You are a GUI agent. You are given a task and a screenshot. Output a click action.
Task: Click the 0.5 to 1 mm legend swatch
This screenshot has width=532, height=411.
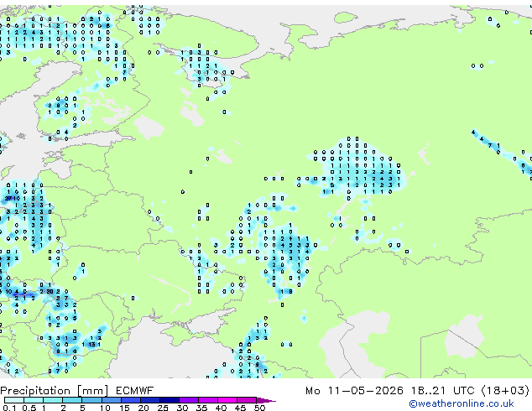tap(34, 400)
